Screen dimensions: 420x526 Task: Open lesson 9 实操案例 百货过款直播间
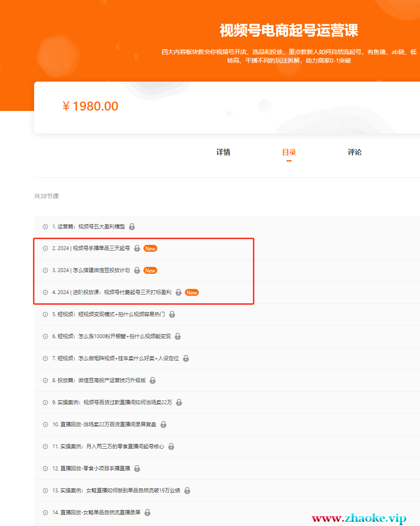click(x=112, y=402)
